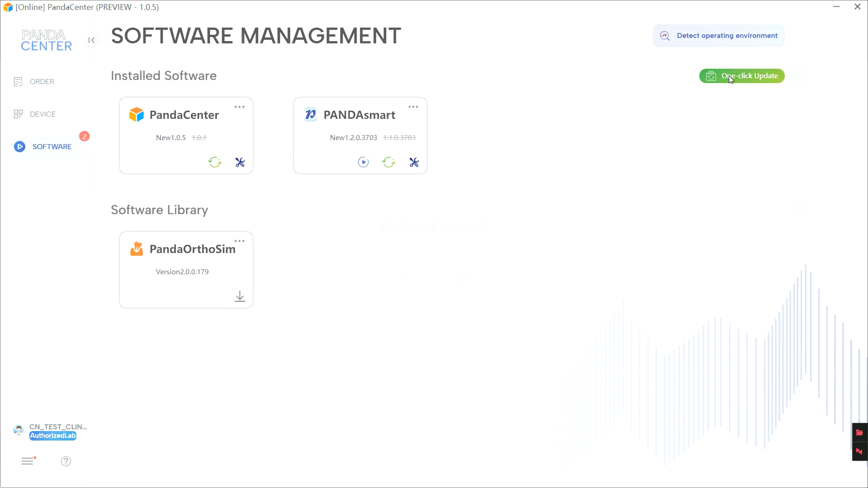Open the hamburger menu at the sidebar bottom
The image size is (868, 488).
click(28, 461)
